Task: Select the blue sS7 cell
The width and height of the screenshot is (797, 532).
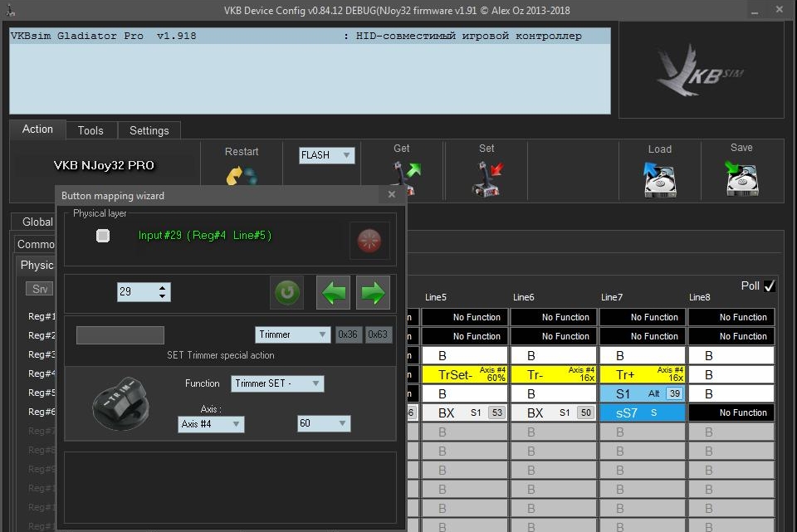Action: click(643, 412)
